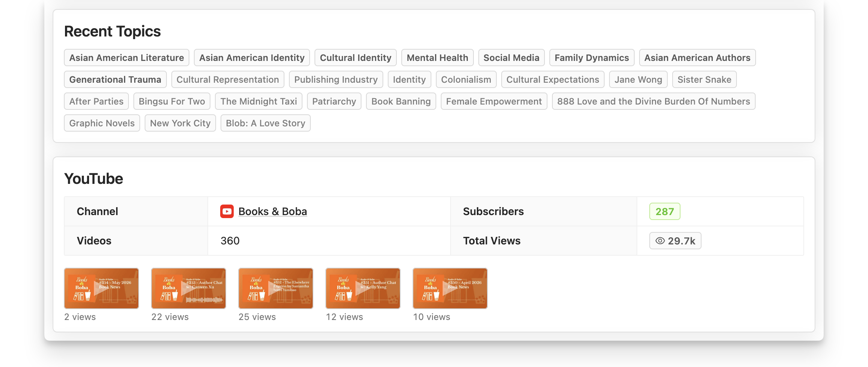Viewport: 868px width, 367px height.
Task: Select the Colonialism topic tag
Action: pos(466,79)
